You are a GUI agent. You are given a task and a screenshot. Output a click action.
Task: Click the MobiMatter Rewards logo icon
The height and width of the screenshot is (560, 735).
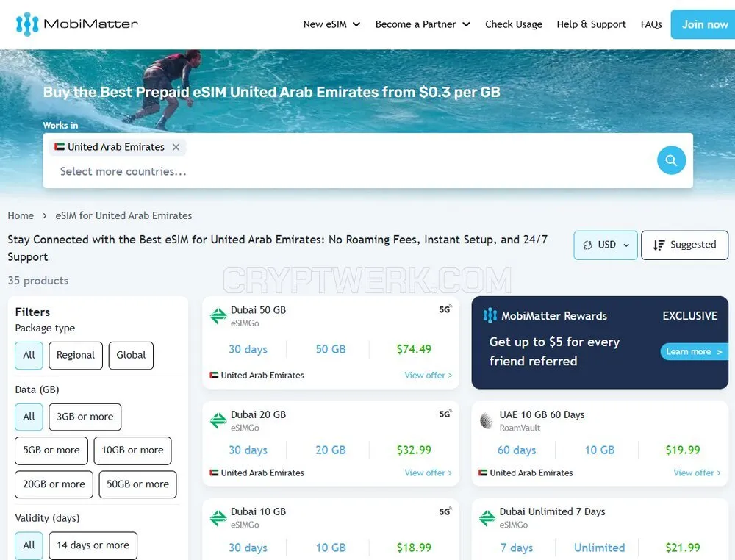pyautogui.click(x=490, y=315)
